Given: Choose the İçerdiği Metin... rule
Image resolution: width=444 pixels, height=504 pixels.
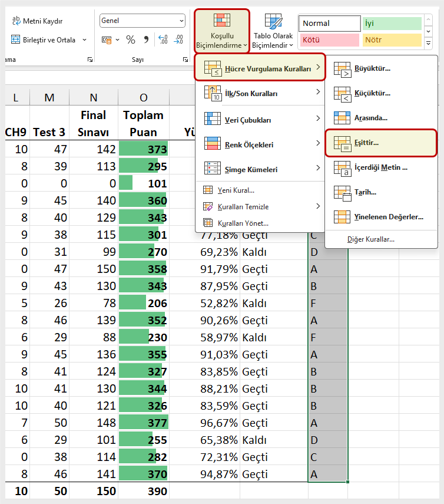Looking at the screenshot, I should (381, 167).
